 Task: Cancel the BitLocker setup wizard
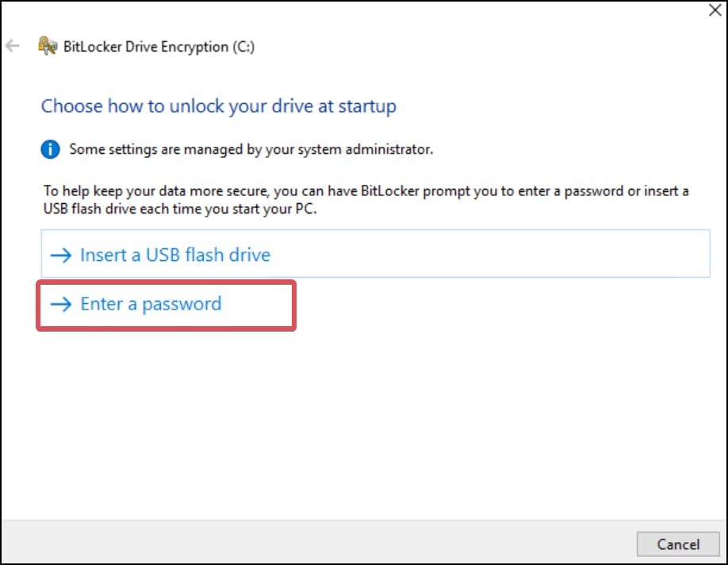pyautogui.click(x=678, y=544)
